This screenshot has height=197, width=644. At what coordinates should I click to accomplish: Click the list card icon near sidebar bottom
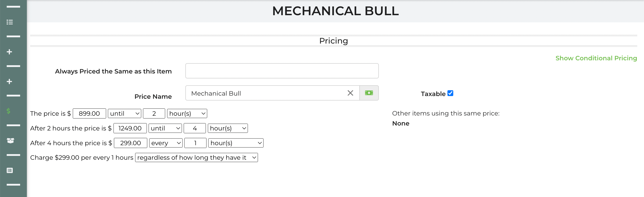pos(10,171)
